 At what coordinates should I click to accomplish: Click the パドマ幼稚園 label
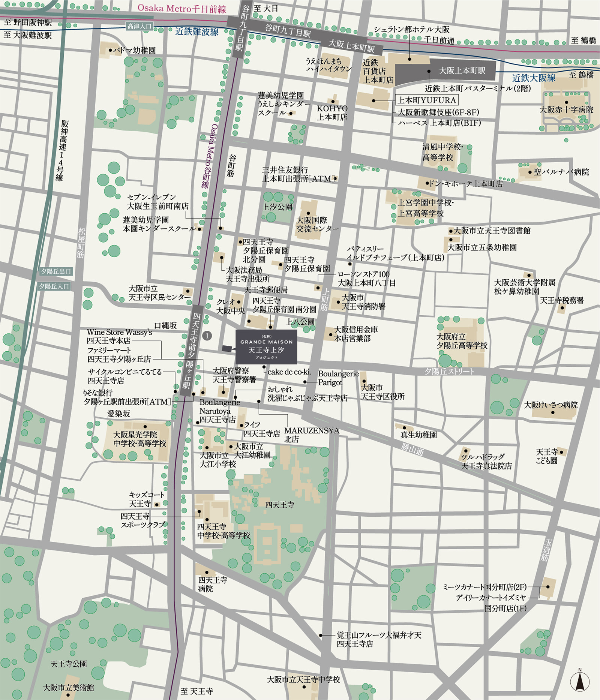(x=134, y=50)
